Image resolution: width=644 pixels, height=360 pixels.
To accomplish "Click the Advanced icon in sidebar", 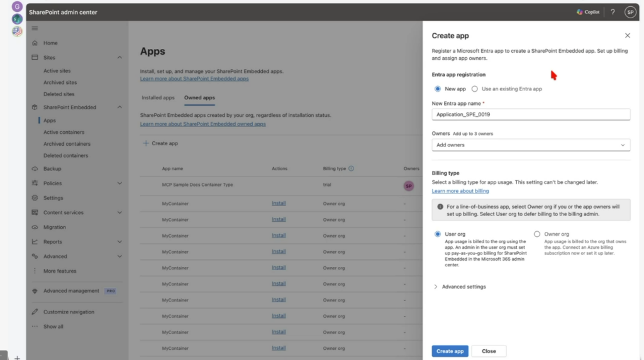I will [35, 256].
